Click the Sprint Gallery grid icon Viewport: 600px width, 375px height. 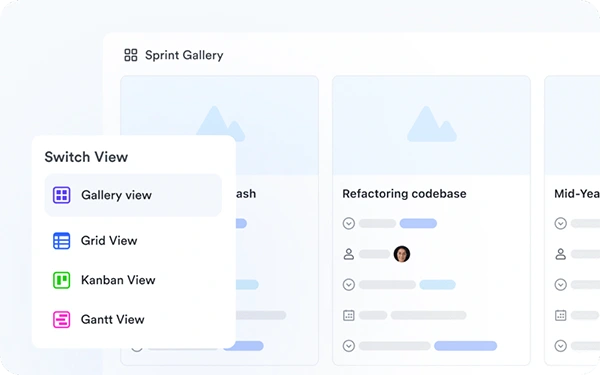[x=131, y=55]
